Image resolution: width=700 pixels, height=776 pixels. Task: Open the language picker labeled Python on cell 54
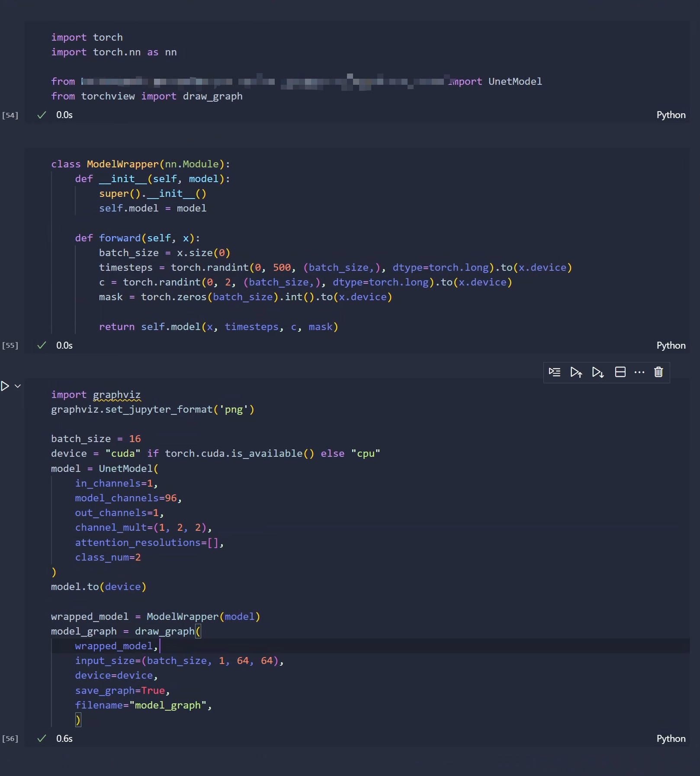[671, 115]
